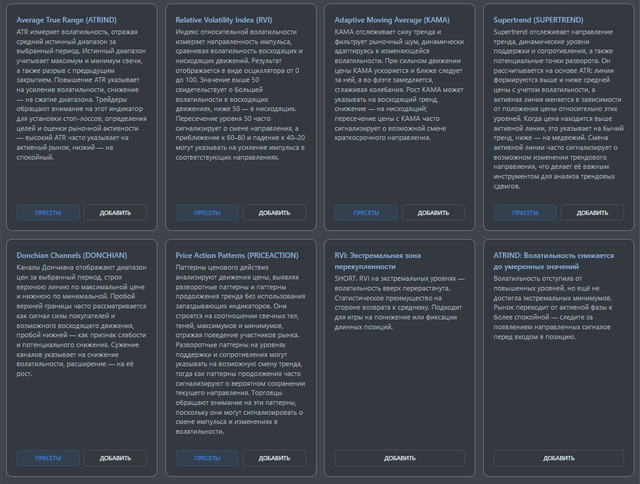Open the Adaptive Moving Average (KAMA) title

coord(392,20)
